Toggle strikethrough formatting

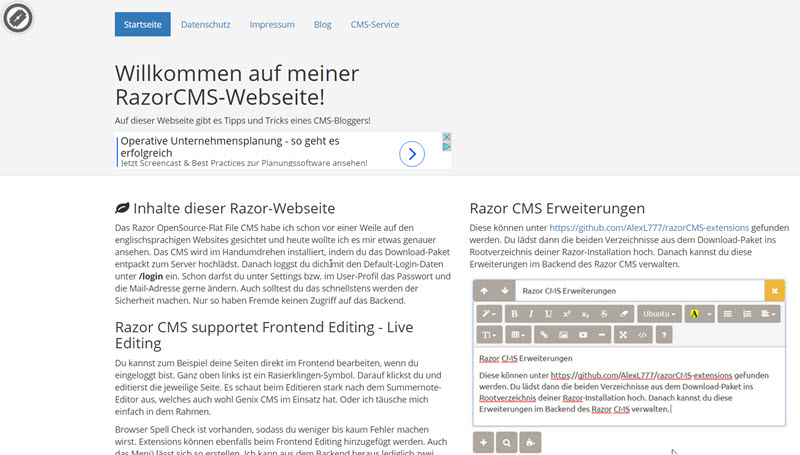[x=604, y=314]
